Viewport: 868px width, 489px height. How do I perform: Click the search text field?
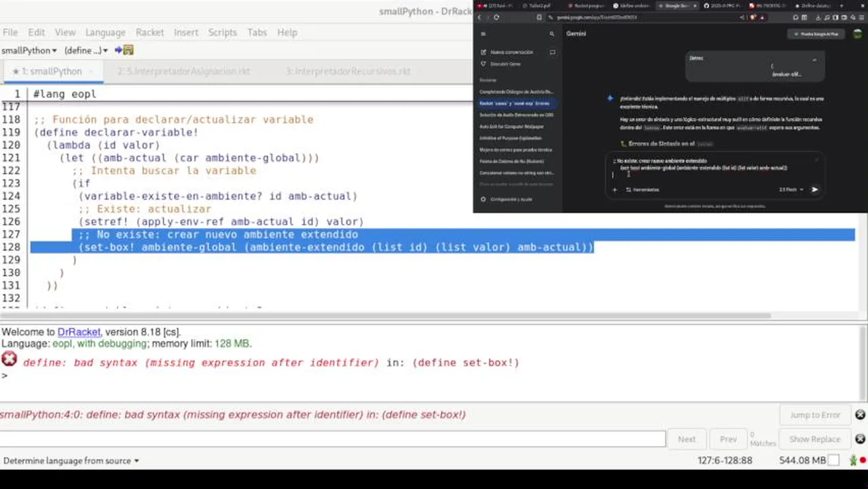tap(333, 439)
